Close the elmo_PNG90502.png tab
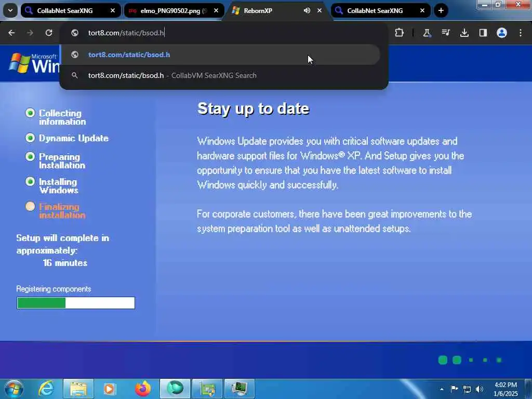Screen dimensions: 532x399 [x=216, y=10]
